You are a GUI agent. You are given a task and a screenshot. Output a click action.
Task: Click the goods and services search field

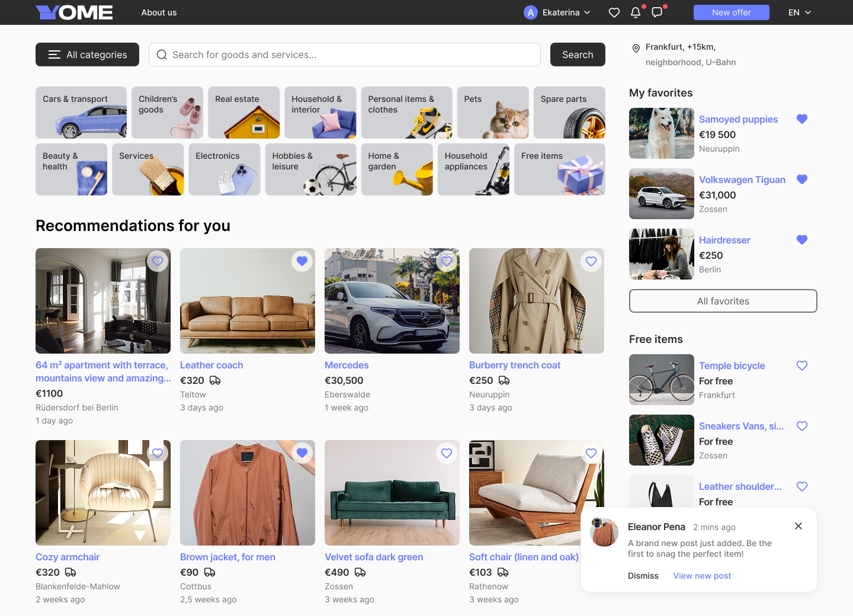[349, 54]
